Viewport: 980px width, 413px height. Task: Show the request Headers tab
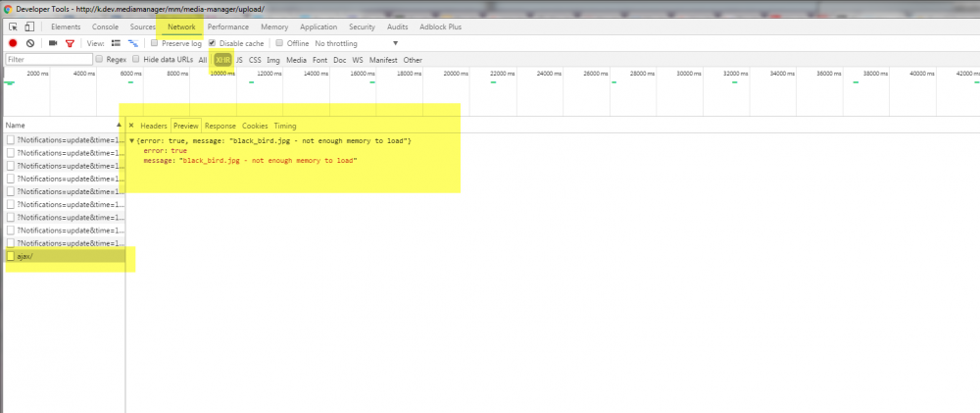[154, 126]
